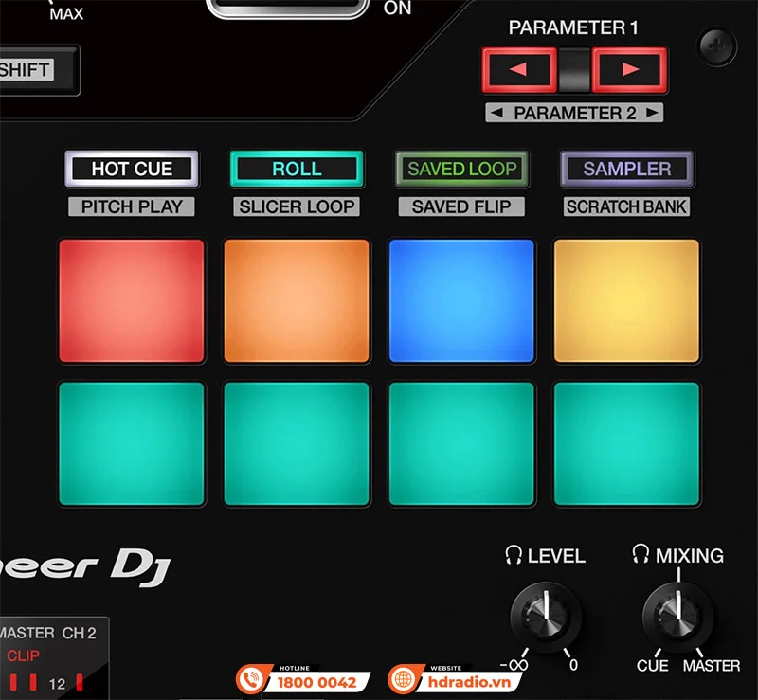Click the hotline phone icon
758x700 pixels.
250,679
